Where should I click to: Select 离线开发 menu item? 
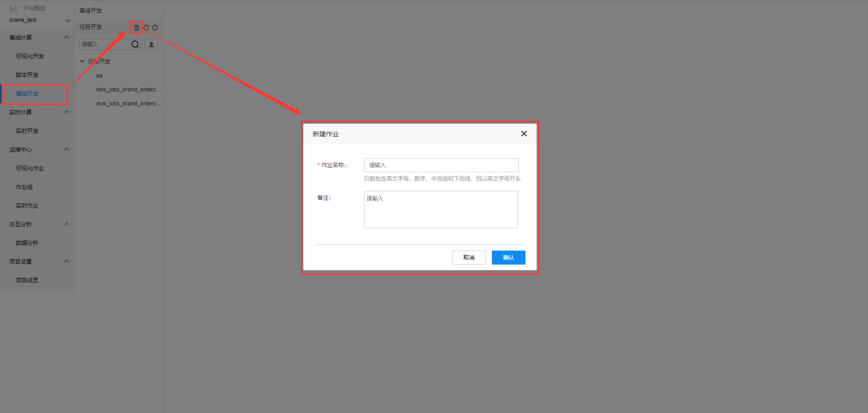[x=27, y=94]
